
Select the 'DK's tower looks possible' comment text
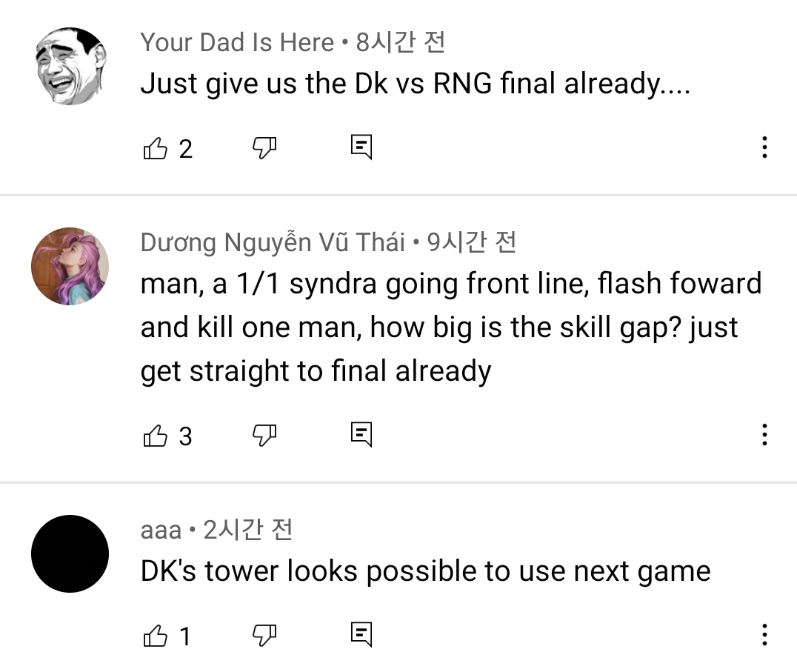425,571
